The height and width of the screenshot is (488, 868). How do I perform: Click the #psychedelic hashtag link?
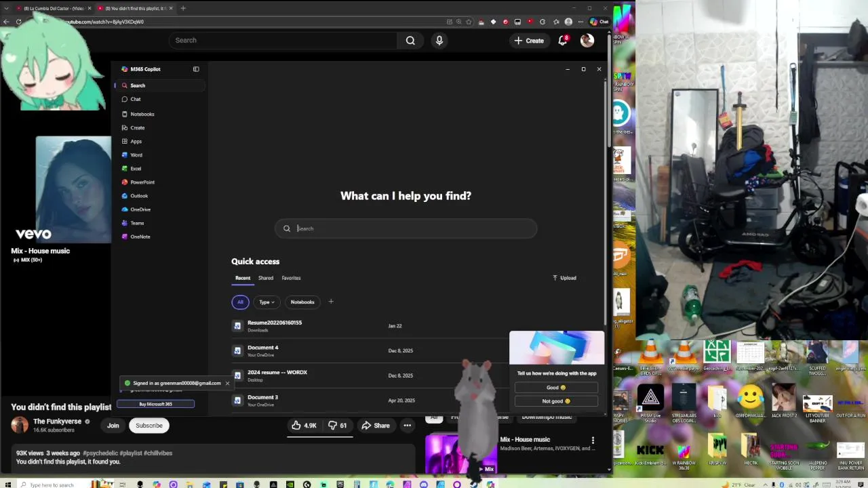tap(102, 453)
